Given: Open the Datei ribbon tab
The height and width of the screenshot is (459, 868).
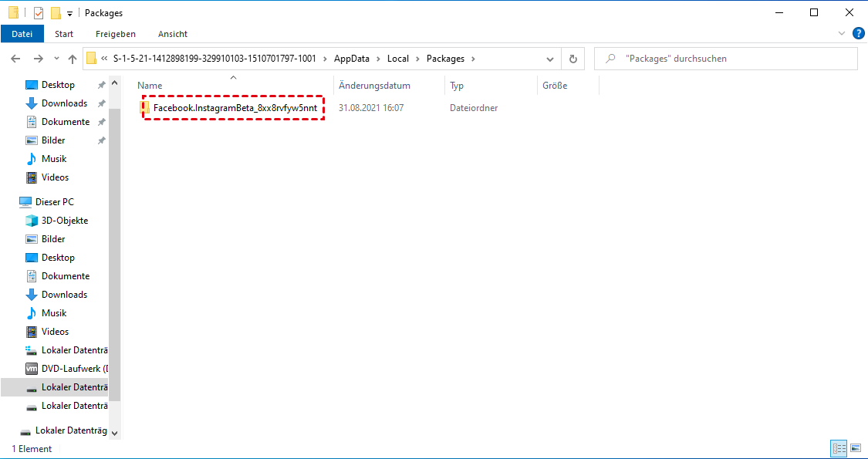Looking at the screenshot, I should click(x=22, y=34).
